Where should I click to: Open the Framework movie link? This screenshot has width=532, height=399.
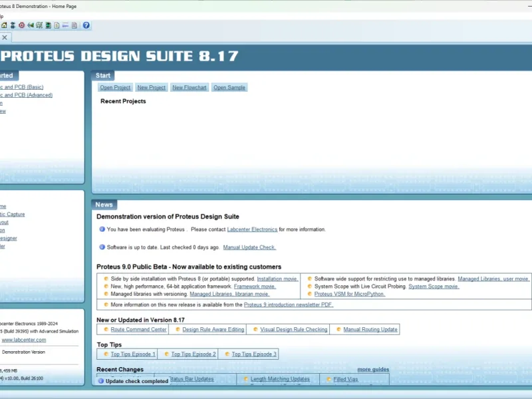[x=255, y=287]
